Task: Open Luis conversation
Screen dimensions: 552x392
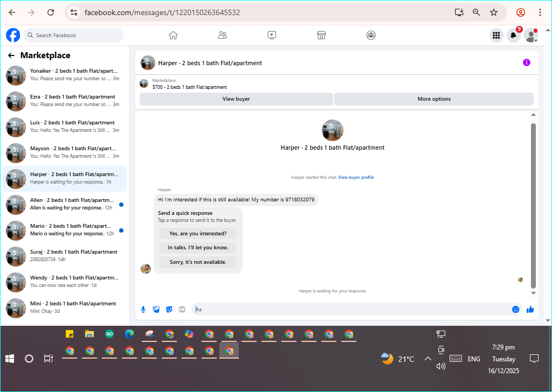Action: point(65,127)
